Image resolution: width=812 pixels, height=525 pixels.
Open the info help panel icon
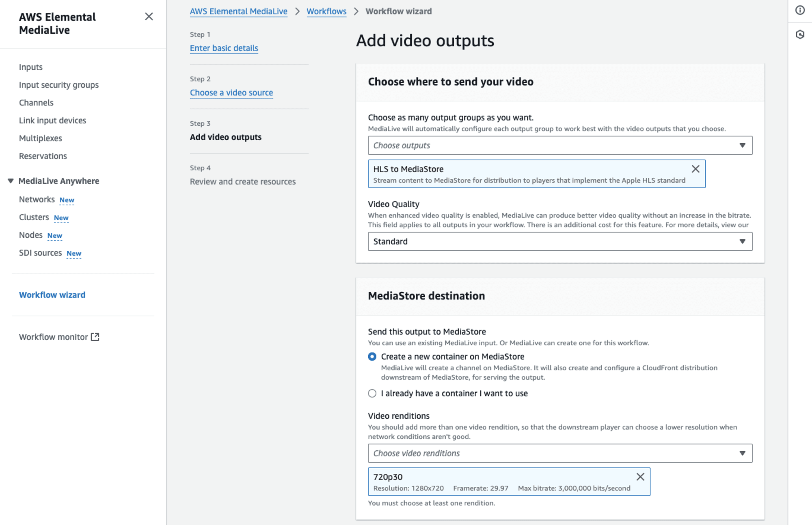tap(800, 10)
